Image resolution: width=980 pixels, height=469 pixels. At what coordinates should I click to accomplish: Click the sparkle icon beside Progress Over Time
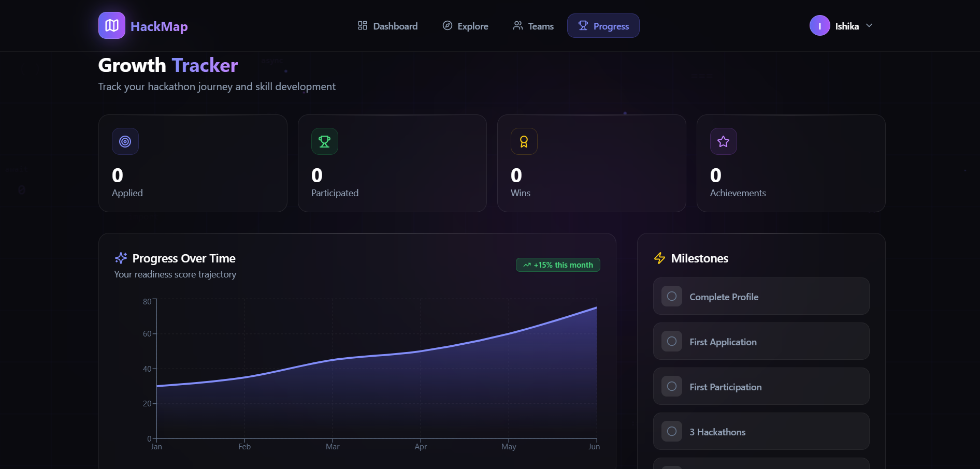(121, 258)
